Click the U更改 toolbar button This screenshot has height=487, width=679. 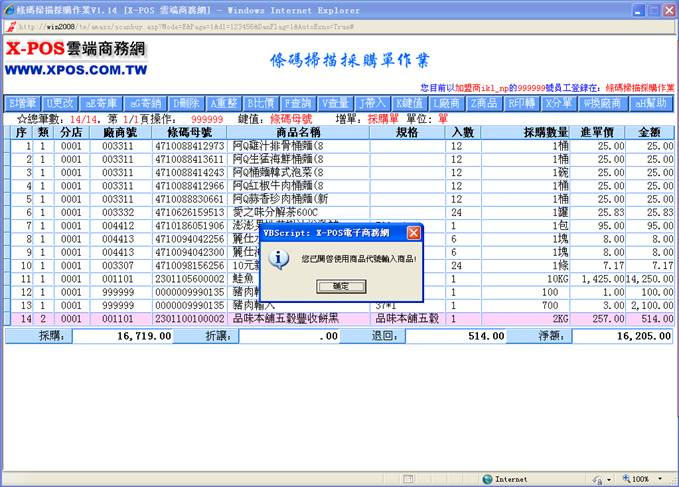pyautogui.click(x=61, y=103)
